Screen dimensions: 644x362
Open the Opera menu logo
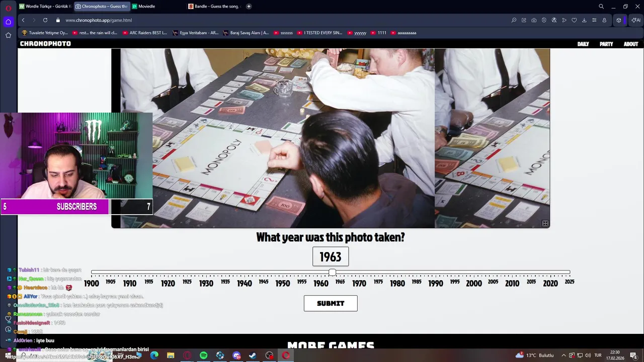8,8
